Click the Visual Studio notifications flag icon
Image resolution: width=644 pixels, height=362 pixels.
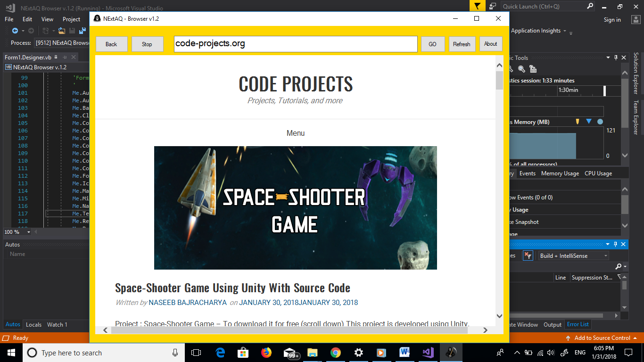[x=477, y=6]
